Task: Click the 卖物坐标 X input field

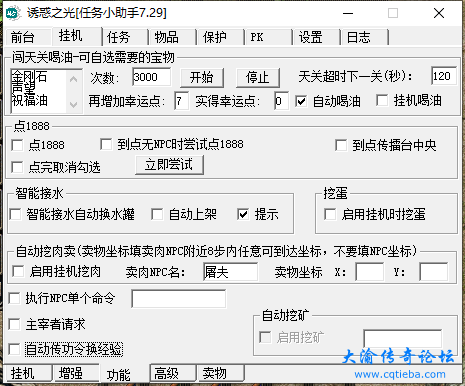Action: (370, 272)
